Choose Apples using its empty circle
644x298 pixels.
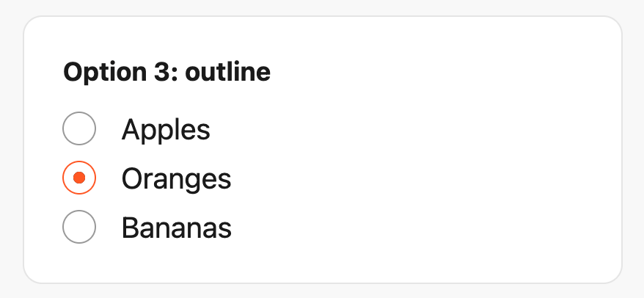click(x=79, y=129)
